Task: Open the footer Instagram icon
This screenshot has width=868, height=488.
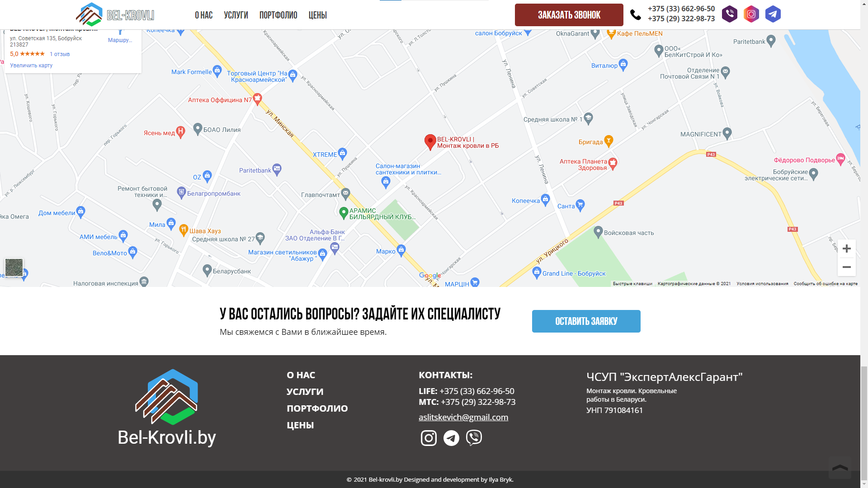Action: point(429,438)
